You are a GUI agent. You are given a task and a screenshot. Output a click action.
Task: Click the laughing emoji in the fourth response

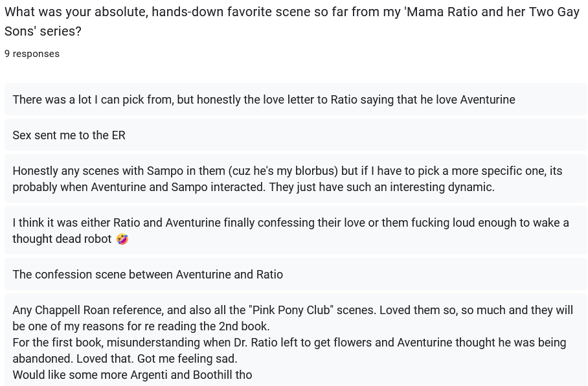tap(122, 239)
